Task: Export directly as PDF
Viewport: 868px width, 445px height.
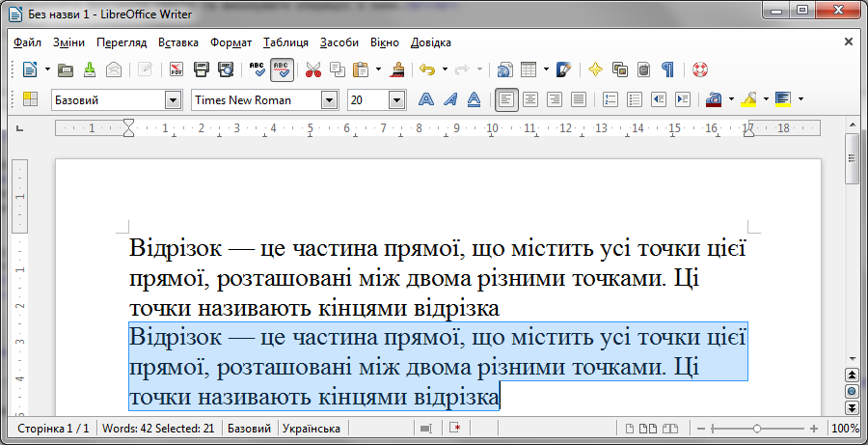Action: (x=176, y=70)
